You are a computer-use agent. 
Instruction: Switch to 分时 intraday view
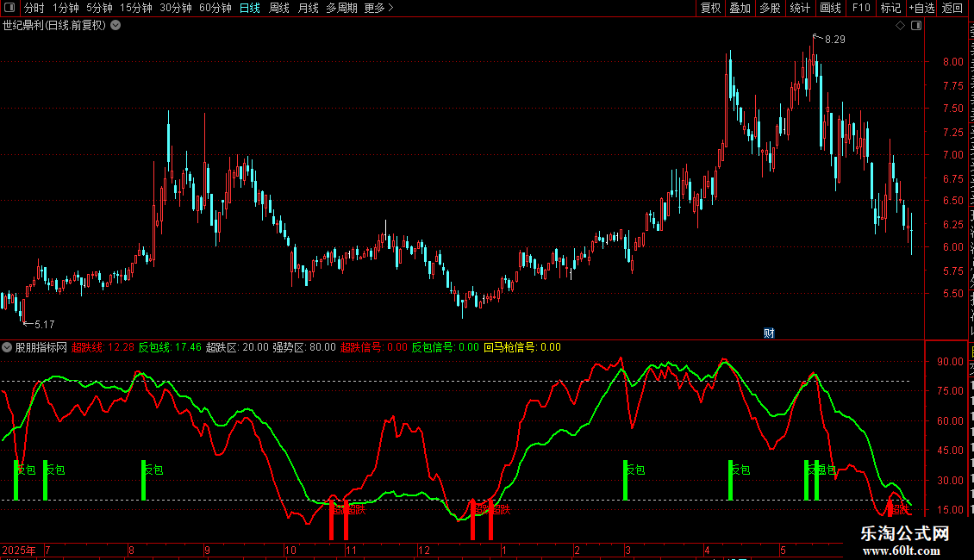pos(34,8)
